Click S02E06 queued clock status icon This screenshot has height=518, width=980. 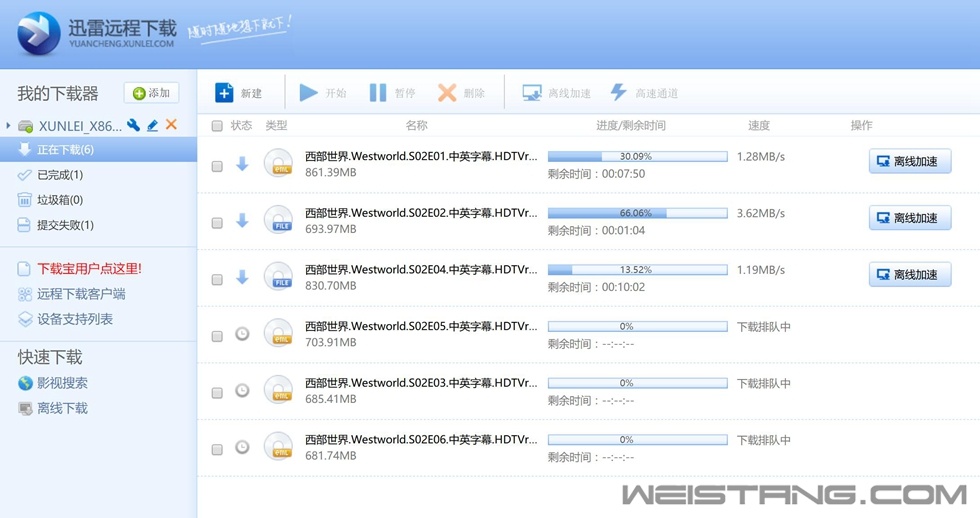[242, 447]
